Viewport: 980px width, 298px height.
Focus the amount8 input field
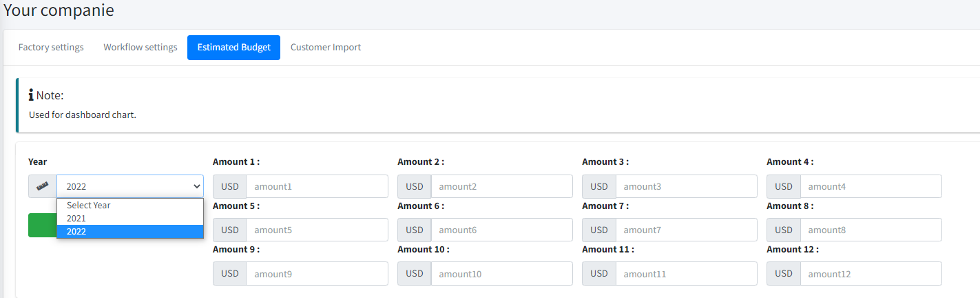870,230
